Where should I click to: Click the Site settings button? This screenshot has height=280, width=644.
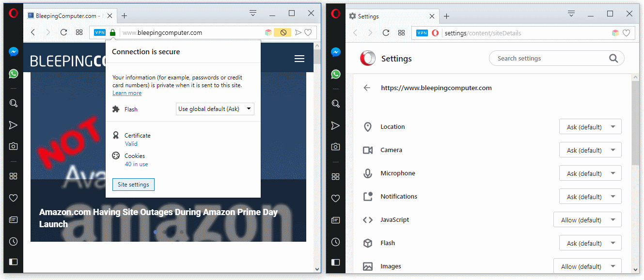tap(133, 185)
